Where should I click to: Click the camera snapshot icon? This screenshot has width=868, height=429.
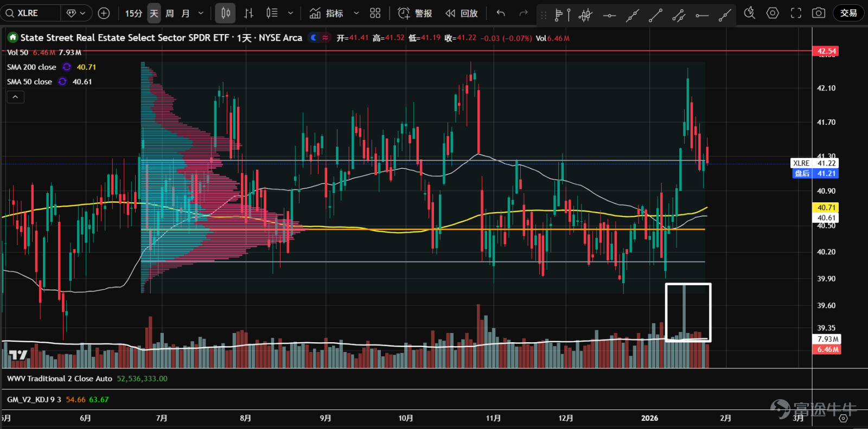(819, 13)
